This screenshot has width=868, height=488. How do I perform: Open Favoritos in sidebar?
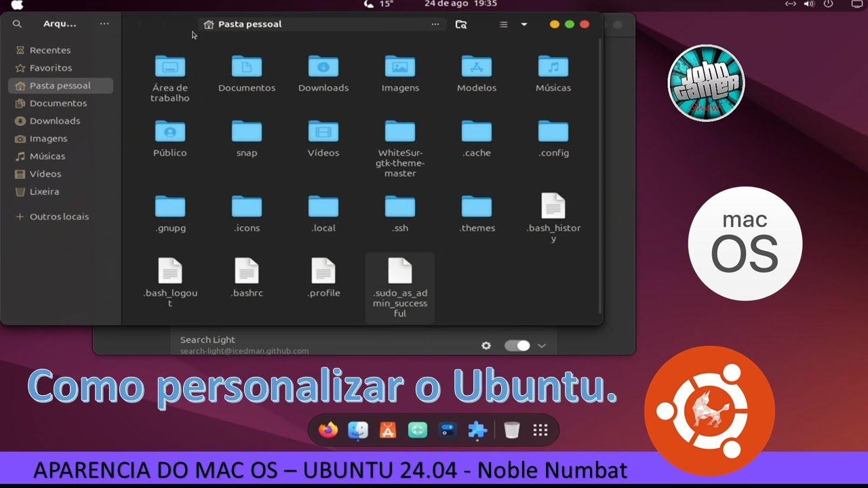click(60, 68)
